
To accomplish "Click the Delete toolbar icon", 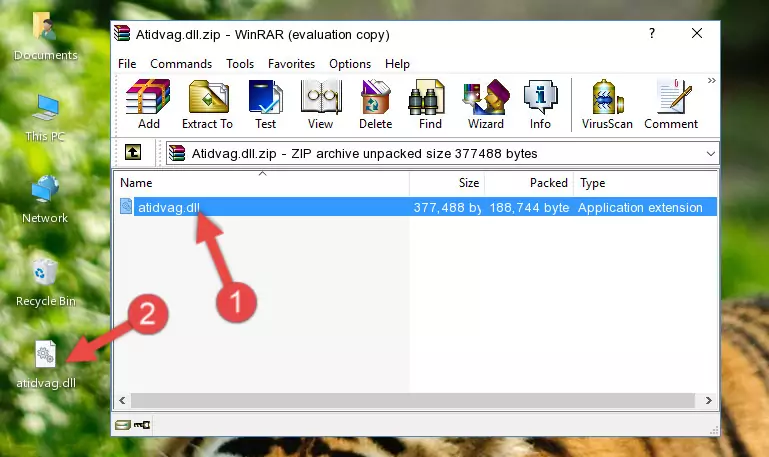I will 375,97.
